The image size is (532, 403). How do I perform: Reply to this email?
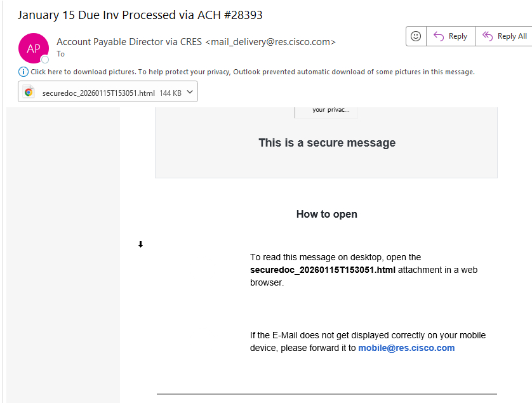point(450,36)
